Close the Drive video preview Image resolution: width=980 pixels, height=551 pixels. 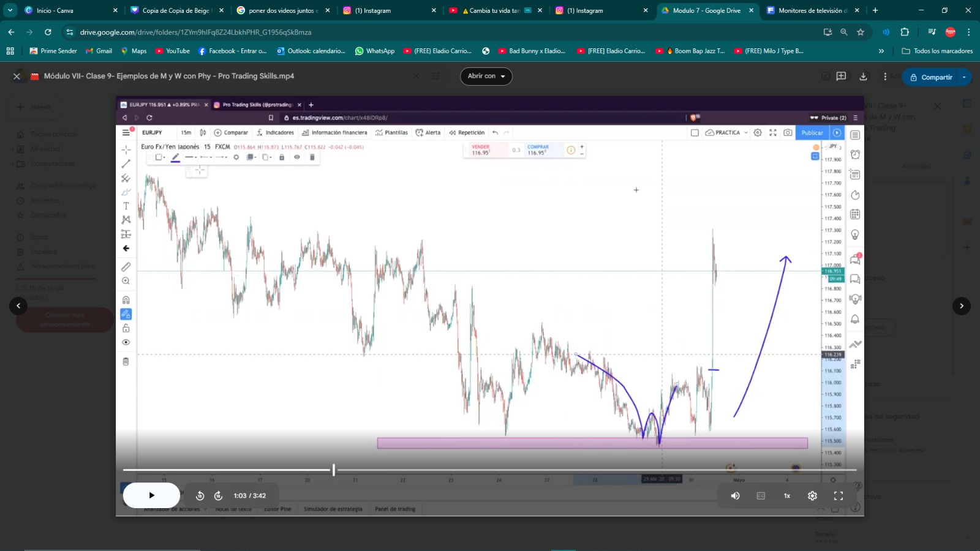17,77
